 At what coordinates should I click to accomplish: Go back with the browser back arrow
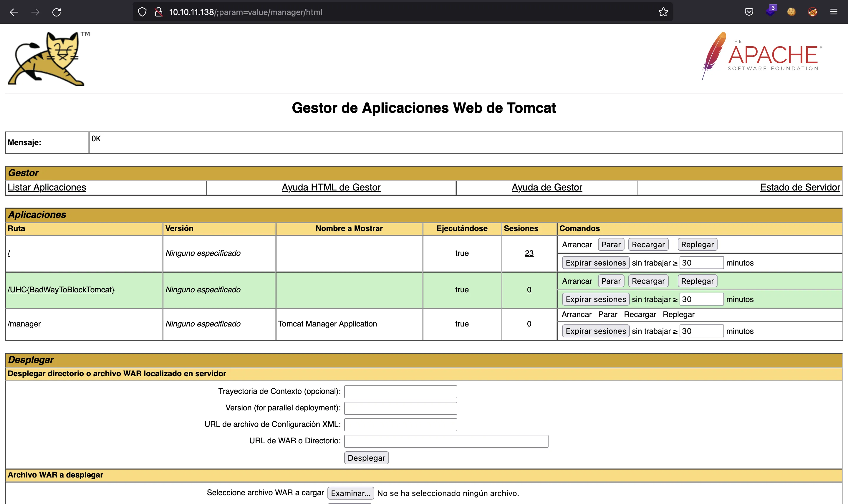pos(14,12)
